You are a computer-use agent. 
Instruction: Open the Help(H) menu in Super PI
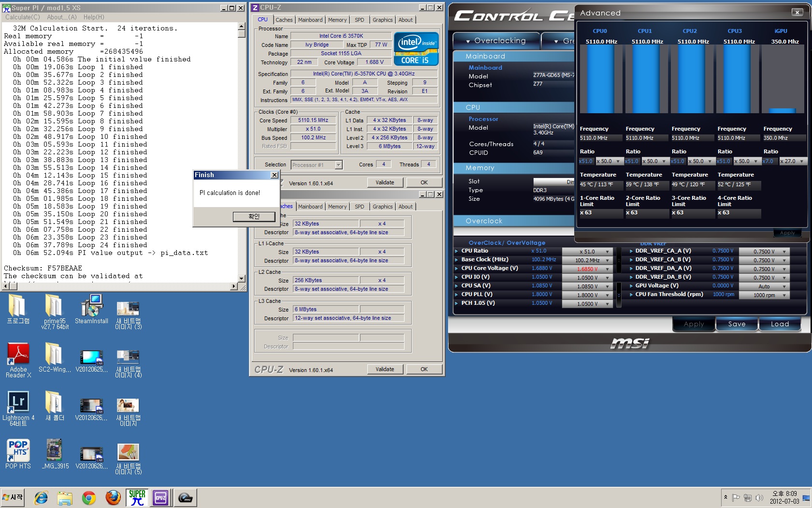(94, 17)
